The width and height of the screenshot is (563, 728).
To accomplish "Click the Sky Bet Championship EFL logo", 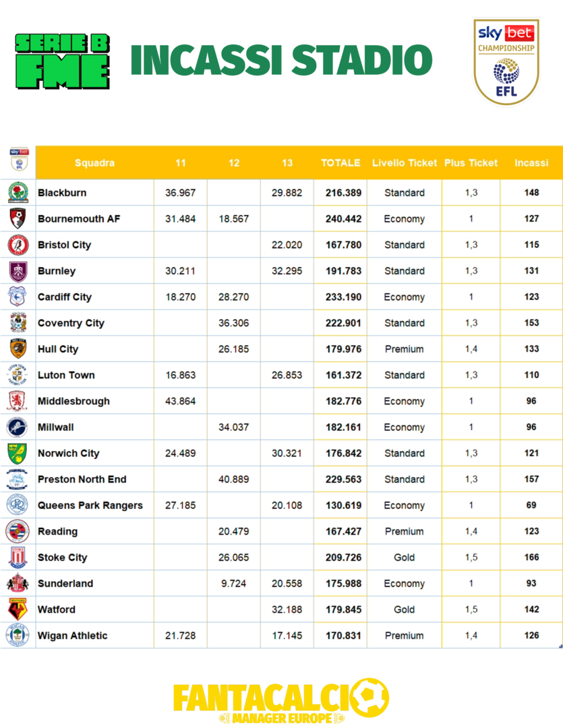I will [x=506, y=61].
